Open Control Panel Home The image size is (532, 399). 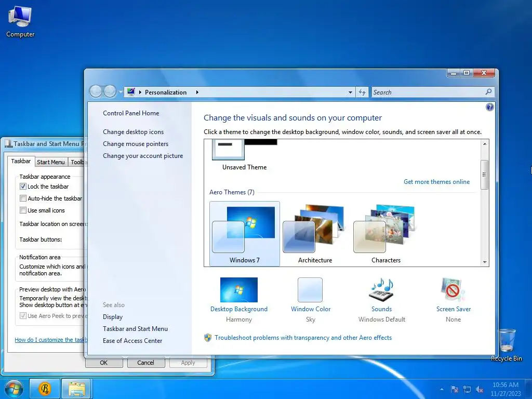coord(131,113)
